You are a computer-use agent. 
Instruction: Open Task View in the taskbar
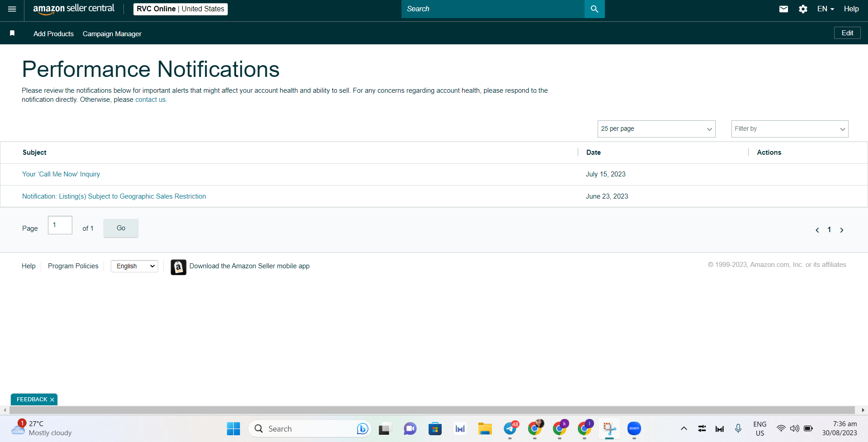[384, 428]
